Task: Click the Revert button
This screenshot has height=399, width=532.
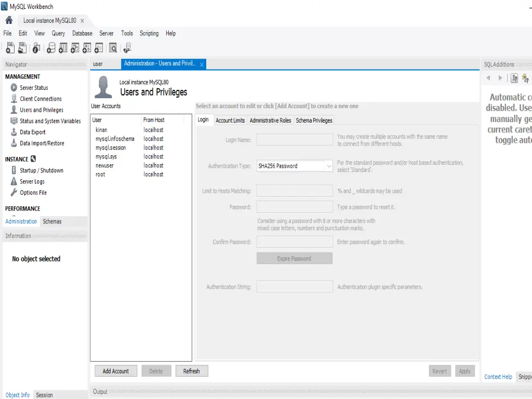Action: click(440, 371)
